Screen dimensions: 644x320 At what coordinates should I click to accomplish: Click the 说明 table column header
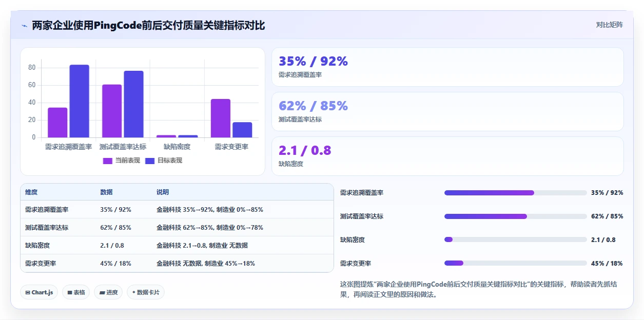click(163, 192)
